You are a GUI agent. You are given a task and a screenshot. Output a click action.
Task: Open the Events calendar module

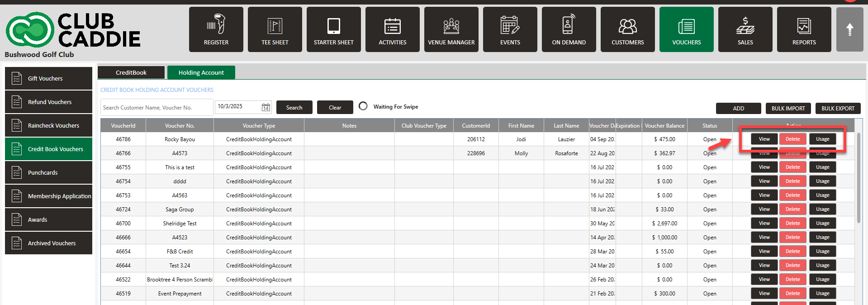(510, 29)
